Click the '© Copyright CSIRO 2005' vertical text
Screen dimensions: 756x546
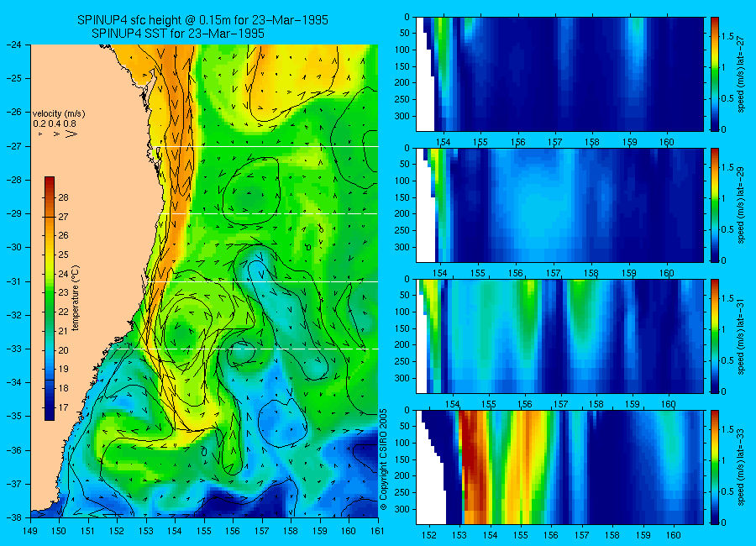[384, 459]
